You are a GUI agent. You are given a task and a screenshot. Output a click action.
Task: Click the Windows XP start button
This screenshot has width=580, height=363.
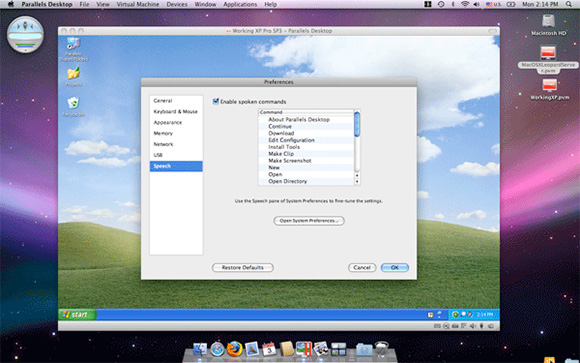pos(77,315)
